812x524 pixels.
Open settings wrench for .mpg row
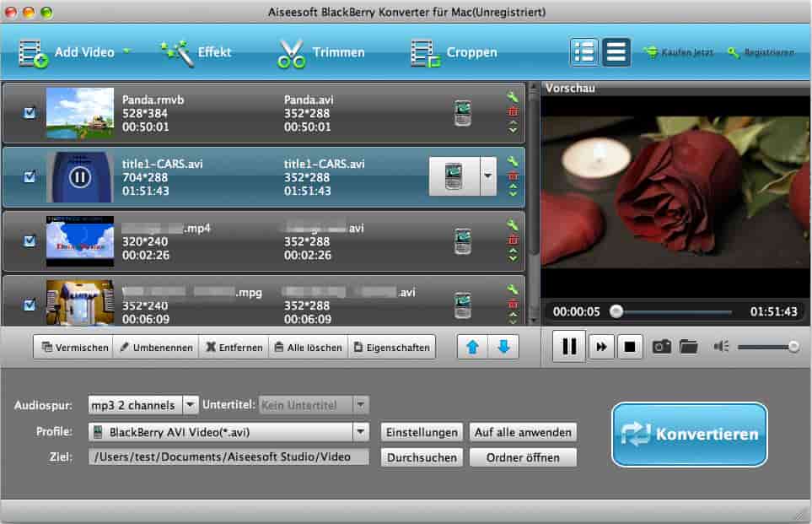(512, 289)
